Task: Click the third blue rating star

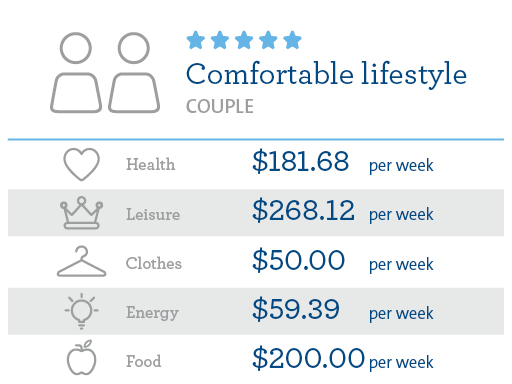Action: pos(244,40)
